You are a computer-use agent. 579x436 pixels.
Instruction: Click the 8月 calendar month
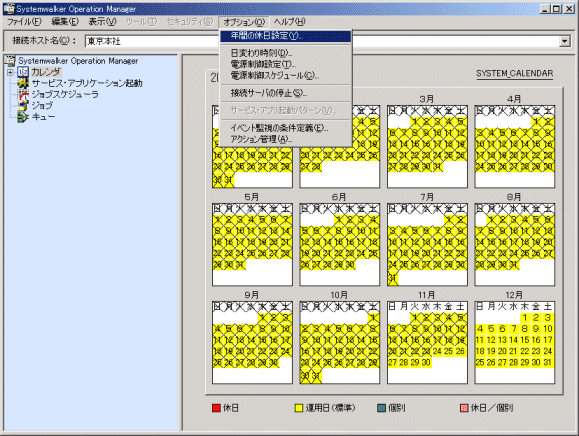(x=515, y=244)
